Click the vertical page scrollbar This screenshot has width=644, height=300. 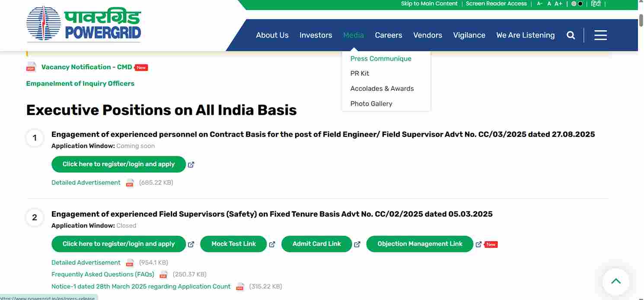640,20
